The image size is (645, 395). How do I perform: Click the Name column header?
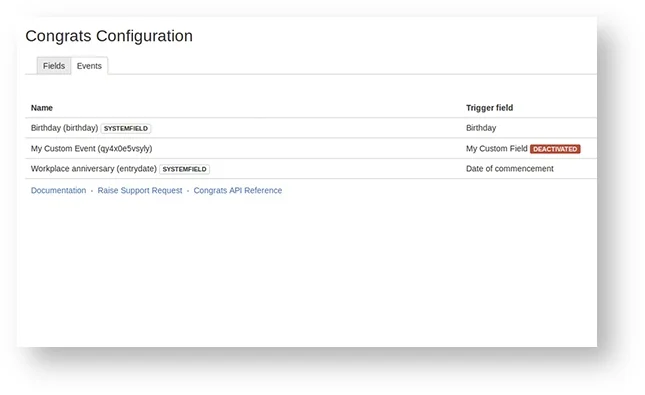(42, 108)
